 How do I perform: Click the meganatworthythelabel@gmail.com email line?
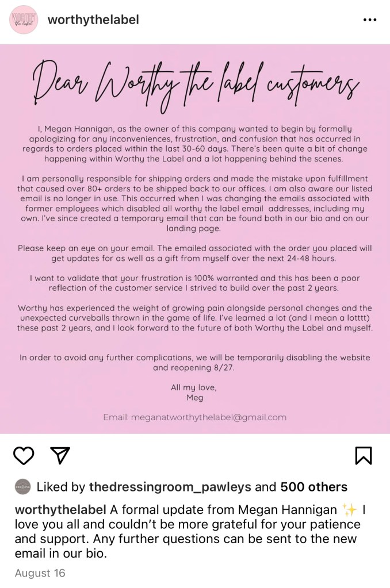(x=194, y=417)
